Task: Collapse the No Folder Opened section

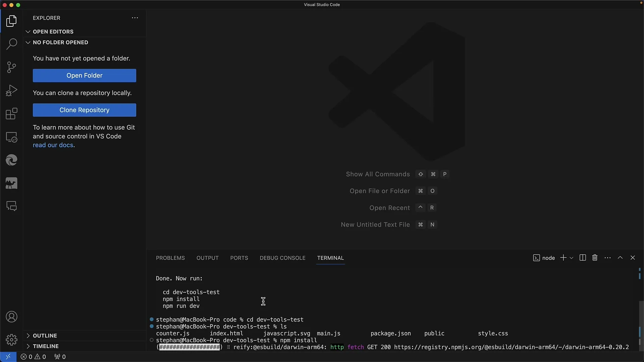Action: (85, 42)
